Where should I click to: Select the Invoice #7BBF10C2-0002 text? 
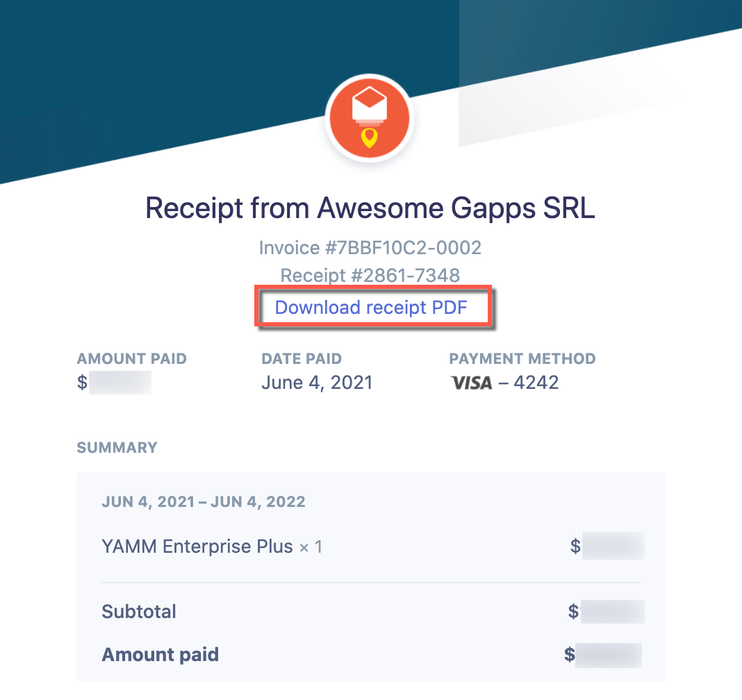pyautogui.click(x=370, y=247)
